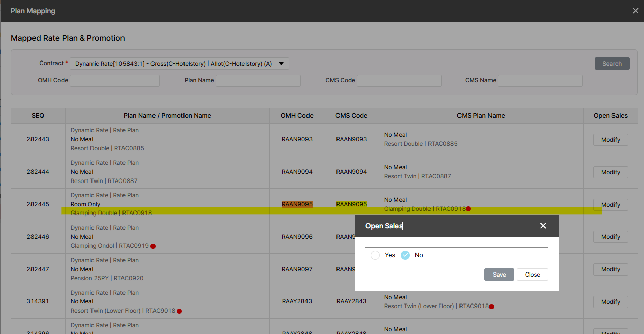Click into the CMS Code field

click(x=399, y=81)
